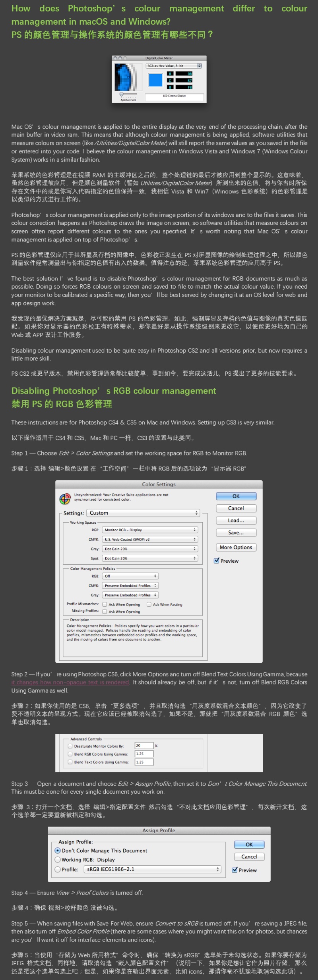
Task: Open the CMYK Preserve Embedded Profiles dropdown
Action: [x=130, y=585]
